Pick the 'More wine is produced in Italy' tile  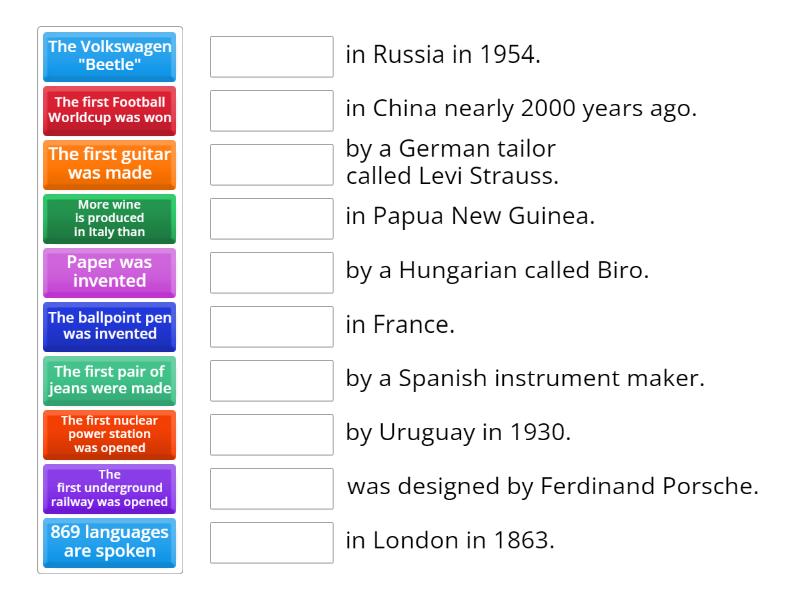[x=108, y=219]
